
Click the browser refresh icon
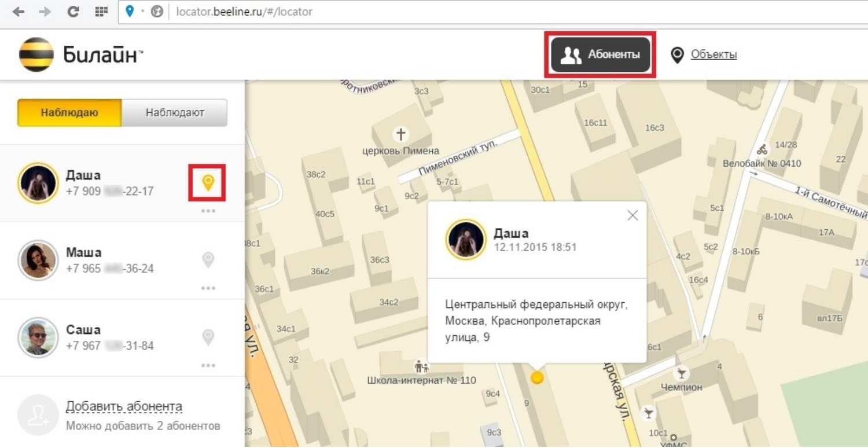coord(73,10)
